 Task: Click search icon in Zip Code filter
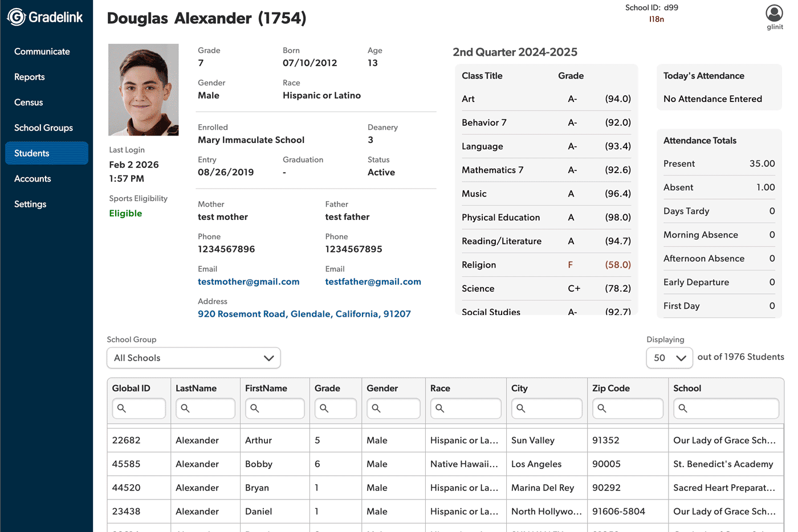click(x=602, y=408)
